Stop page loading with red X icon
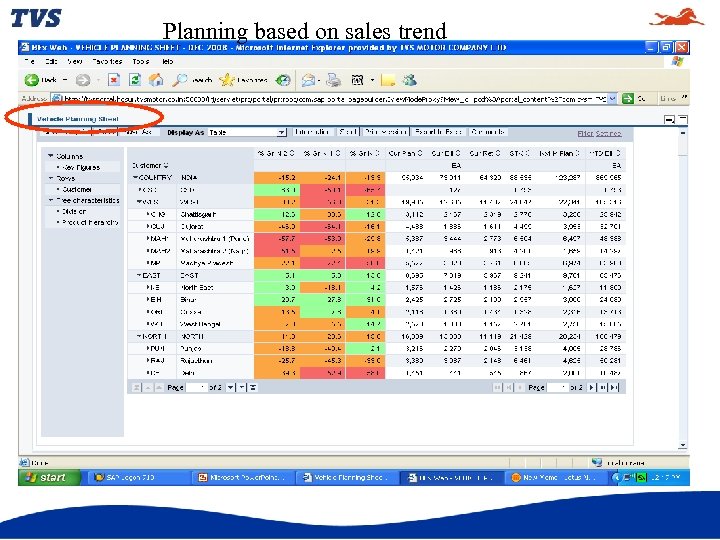Viewport: 720px width, 540px height. point(113,80)
